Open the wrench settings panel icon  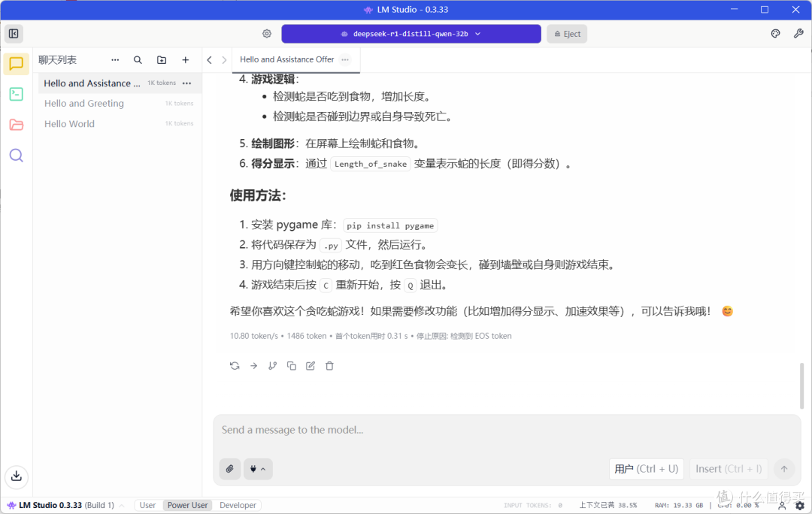[x=798, y=34]
